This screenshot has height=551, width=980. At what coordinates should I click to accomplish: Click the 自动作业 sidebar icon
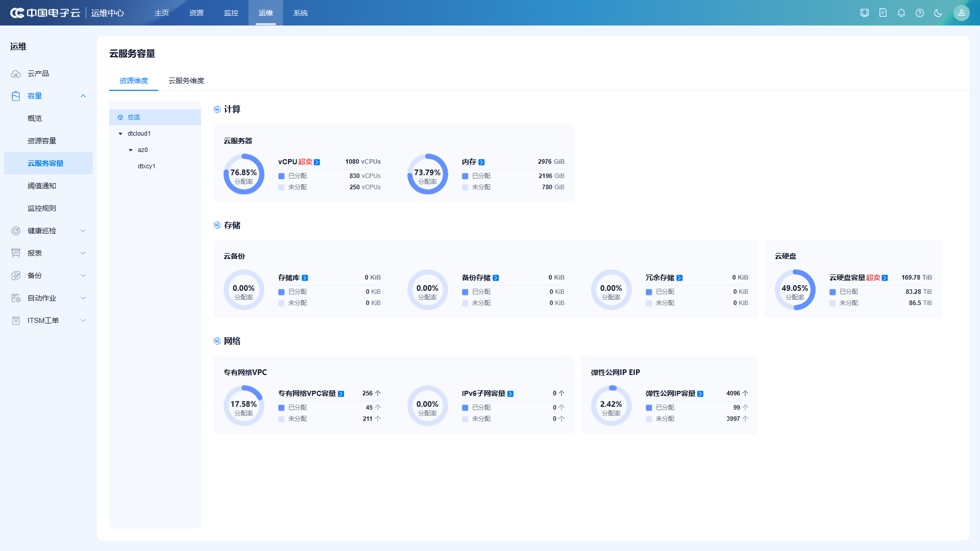pyautogui.click(x=16, y=298)
